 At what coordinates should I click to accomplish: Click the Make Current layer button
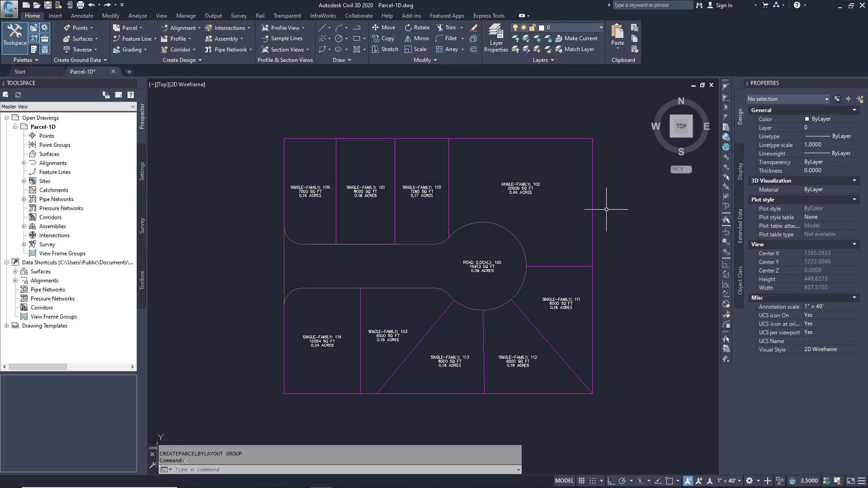coord(577,38)
